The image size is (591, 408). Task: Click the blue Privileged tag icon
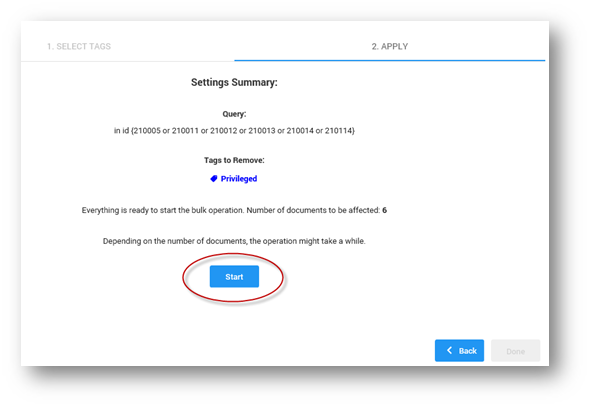[x=214, y=179]
